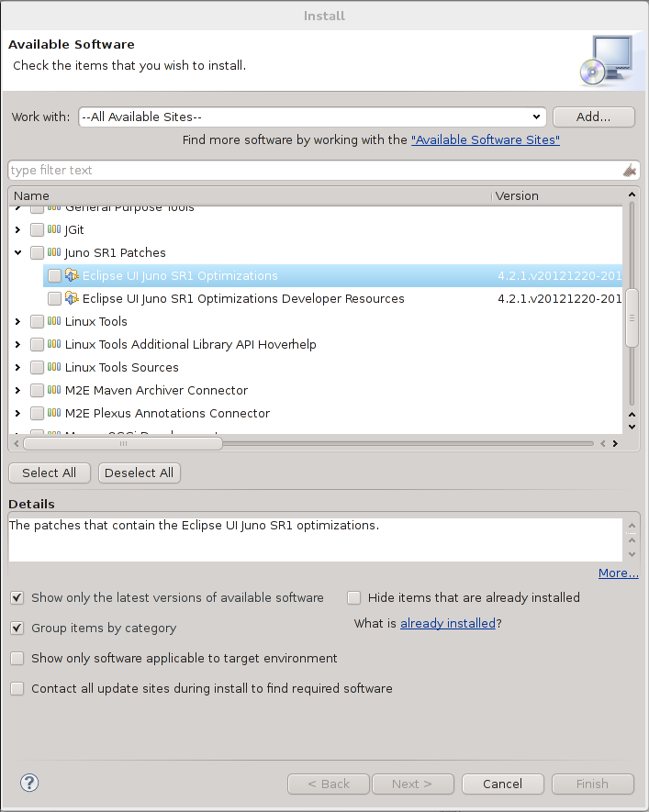649x812 pixels.
Task: Click into the type filter text field
Action: [315, 171]
